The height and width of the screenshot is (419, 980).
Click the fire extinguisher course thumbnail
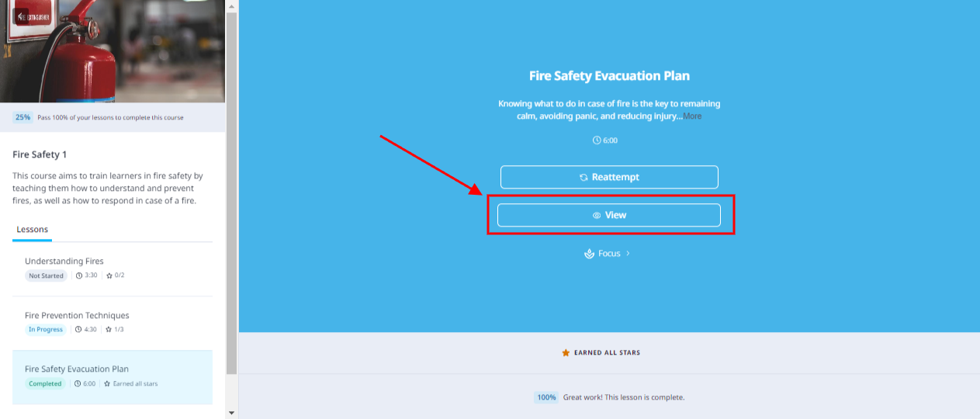pyautogui.click(x=113, y=51)
